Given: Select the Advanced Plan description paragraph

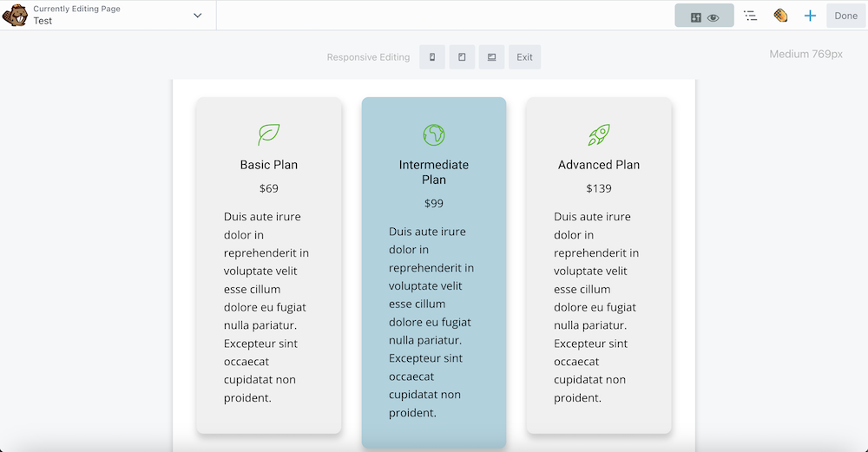Looking at the screenshot, I should coord(597,307).
